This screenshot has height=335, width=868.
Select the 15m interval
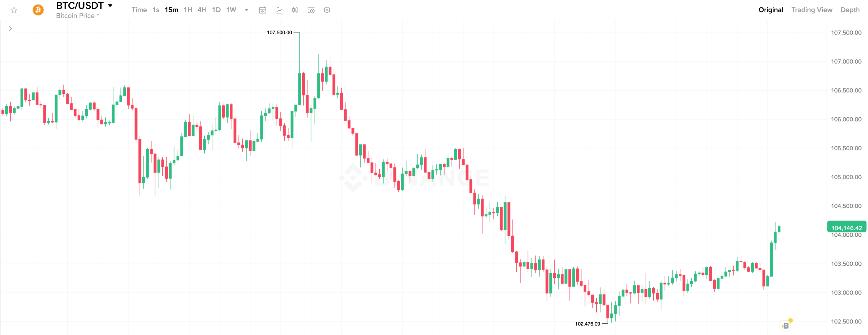(x=171, y=10)
